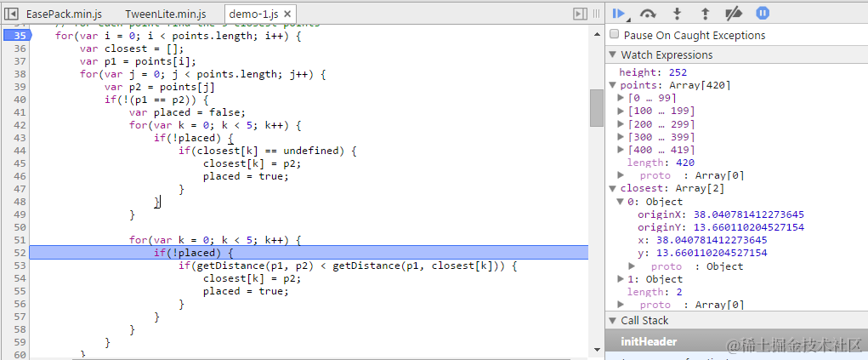Set breakpoint on line 42

coord(19,125)
